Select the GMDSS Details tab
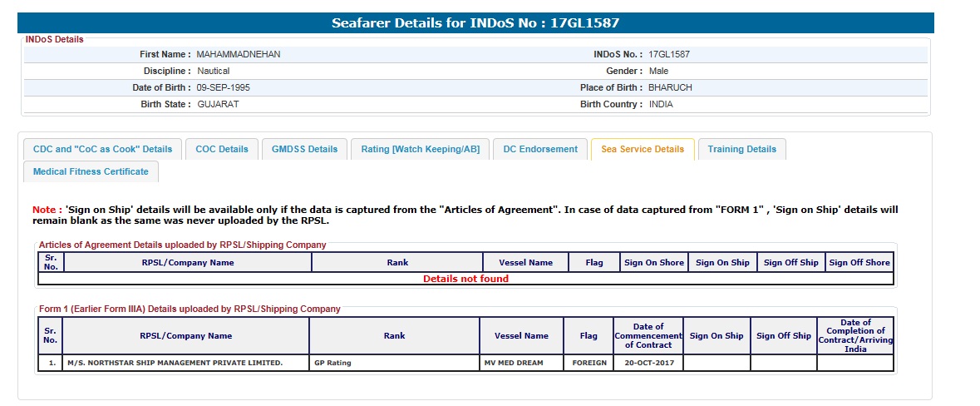This screenshot has width=980, height=406. (x=305, y=150)
